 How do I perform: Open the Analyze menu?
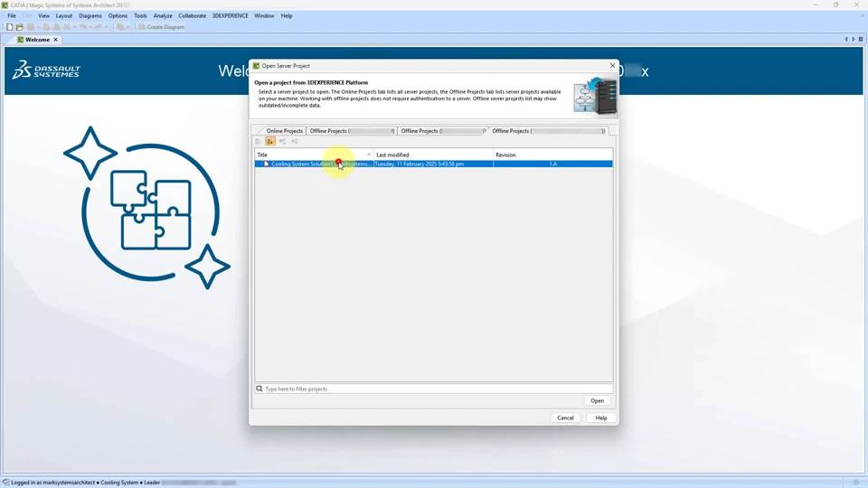click(163, 15)
